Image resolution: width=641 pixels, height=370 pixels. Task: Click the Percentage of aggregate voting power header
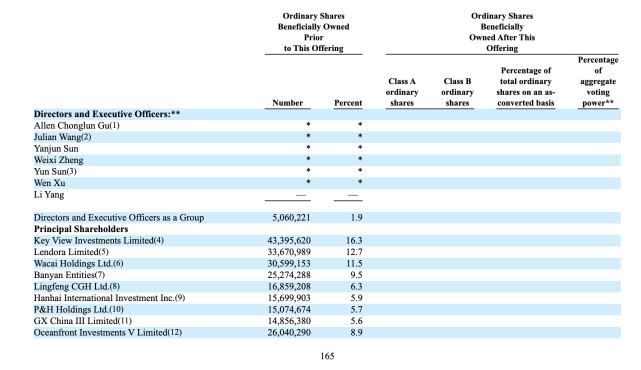(598, 81)
